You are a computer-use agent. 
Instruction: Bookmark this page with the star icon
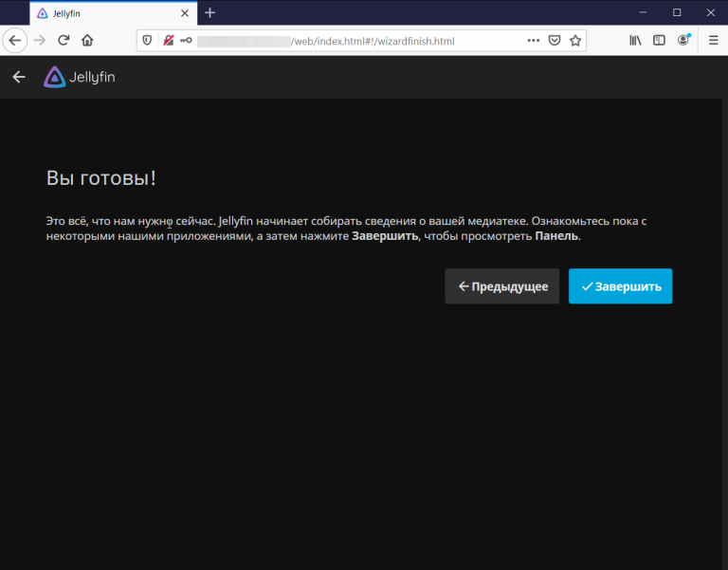[x=574, y=41]
